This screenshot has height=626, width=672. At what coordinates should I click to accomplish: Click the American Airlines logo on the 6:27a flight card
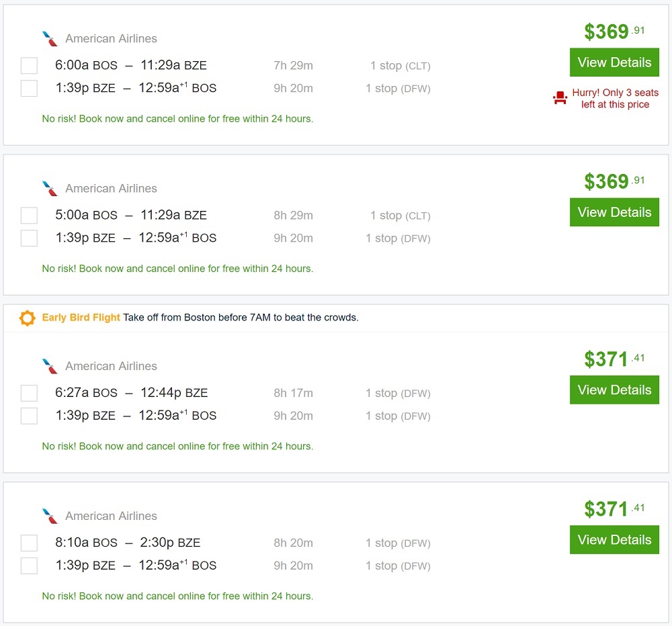(50, 366)
